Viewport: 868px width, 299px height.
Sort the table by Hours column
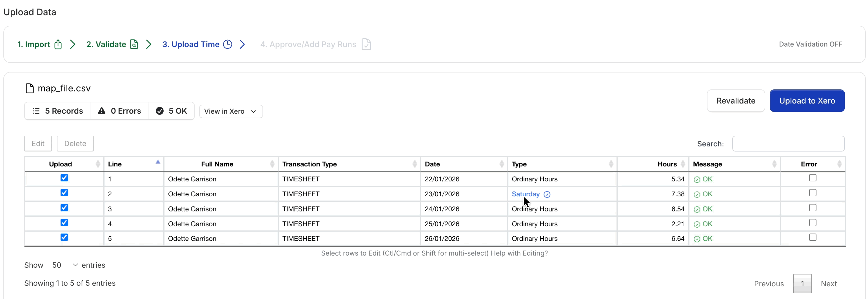click(667, 164)
